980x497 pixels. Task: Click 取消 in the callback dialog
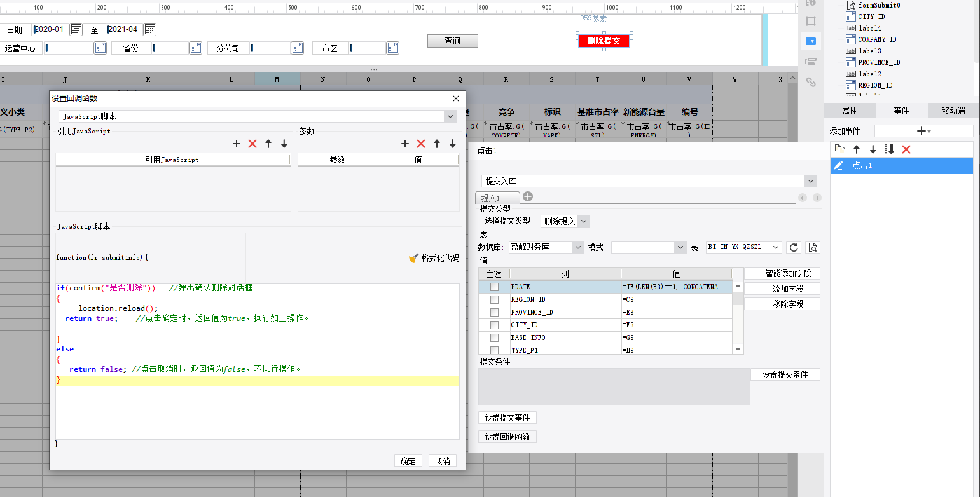pos(443,461)
